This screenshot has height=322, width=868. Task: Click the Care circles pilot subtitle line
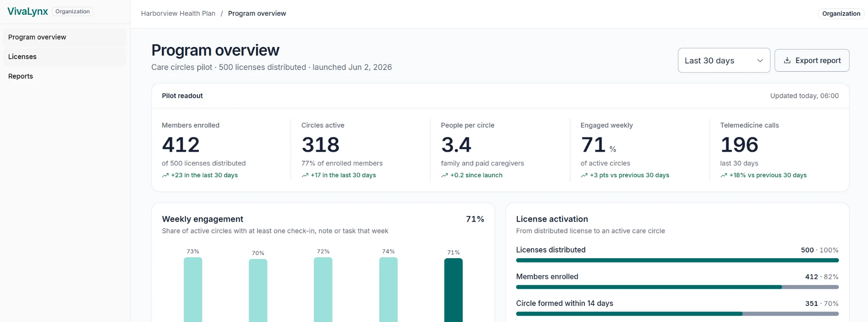click(271, 67)
